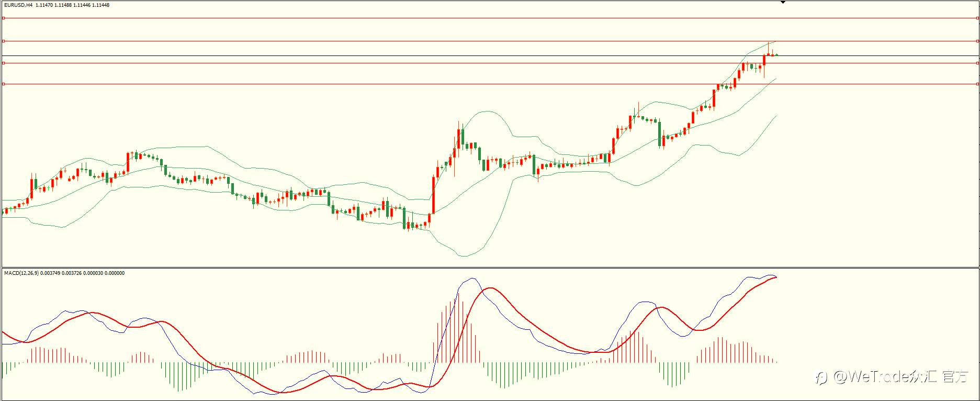Select the second red horizontal line from top
The width and height of the screenshot is (980, 401).
[x=490, y=41]
